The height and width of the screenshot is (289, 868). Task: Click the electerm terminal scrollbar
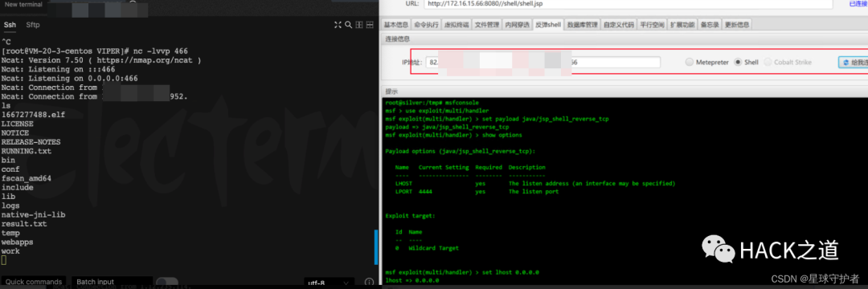pyautogui.click(x=376, y=247)
